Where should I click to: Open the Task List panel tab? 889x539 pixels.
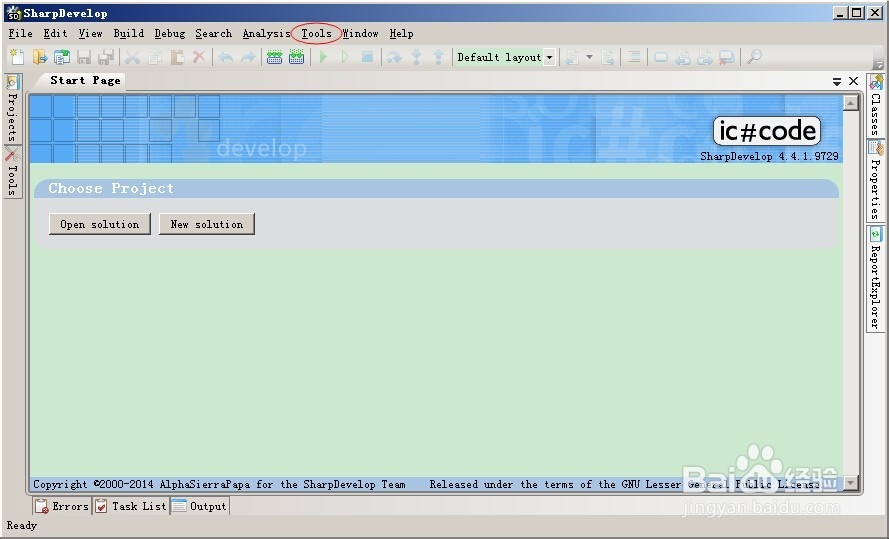tap(131, 506)
